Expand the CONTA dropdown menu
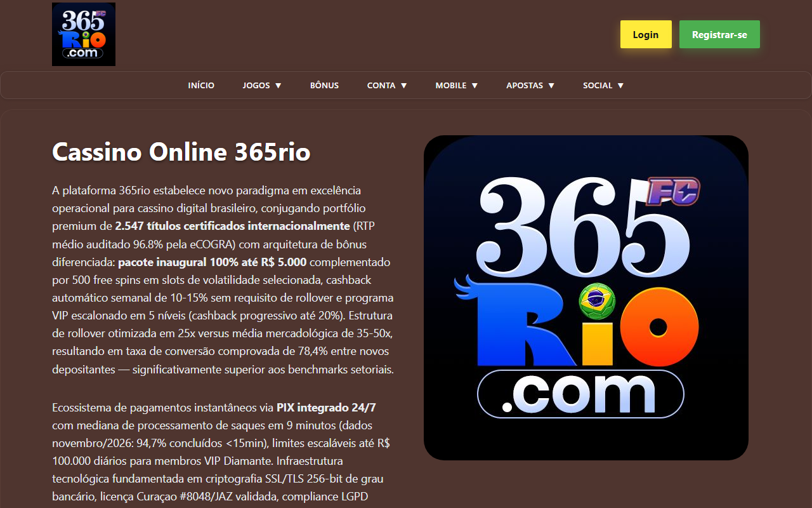812x508 pixels. (387, 85)
